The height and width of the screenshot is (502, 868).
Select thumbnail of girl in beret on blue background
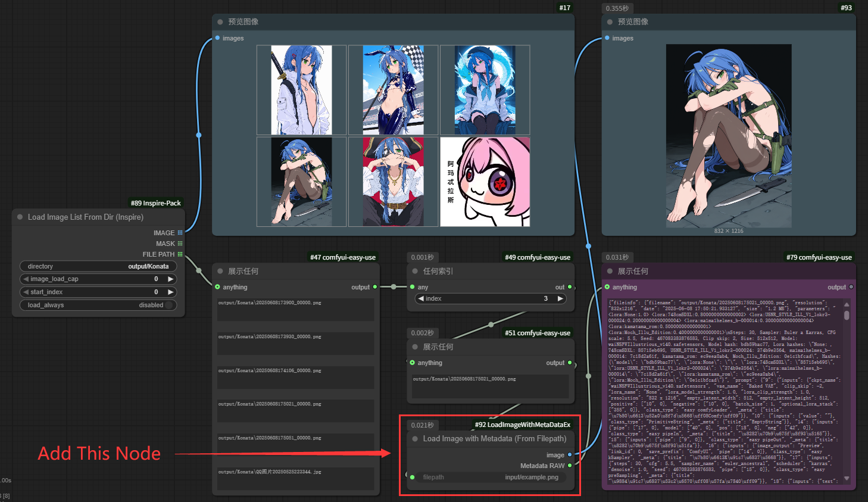click(485, 90)
